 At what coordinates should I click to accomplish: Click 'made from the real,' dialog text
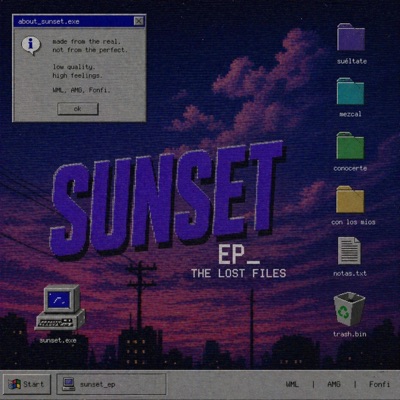tap(86, 42)
